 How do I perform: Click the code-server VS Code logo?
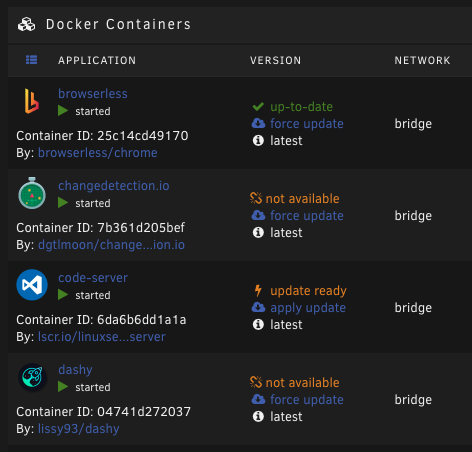click(32, 285)
